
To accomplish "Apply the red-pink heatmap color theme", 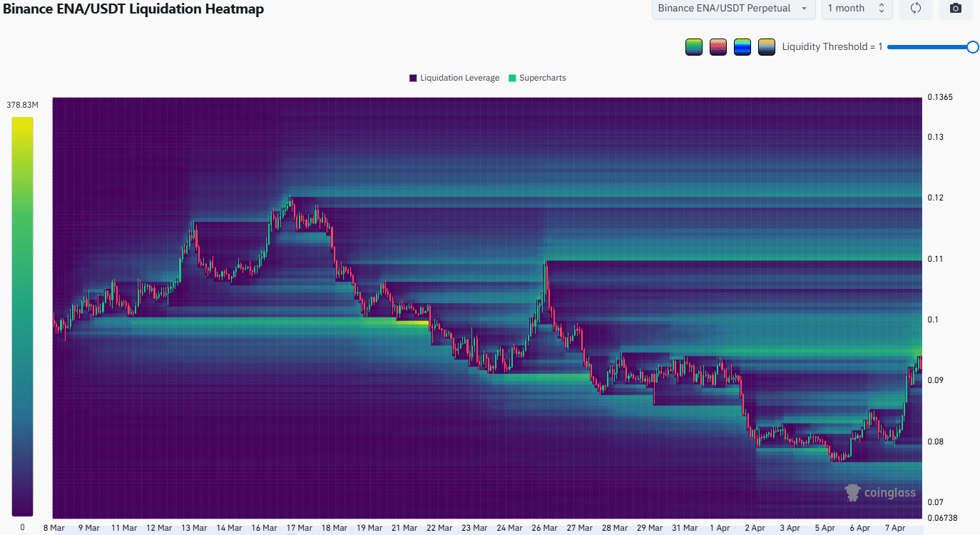I will coord(718,47).
